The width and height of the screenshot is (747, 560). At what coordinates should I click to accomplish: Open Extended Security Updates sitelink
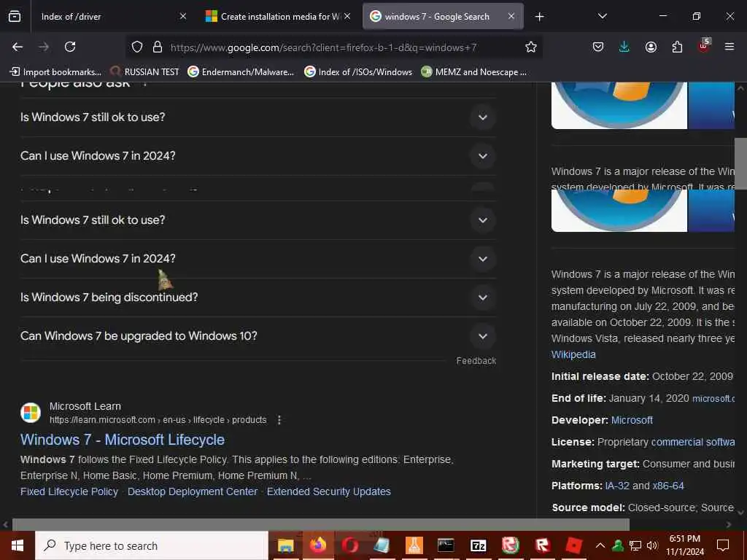pyautogui.click(x=329, y=491)
